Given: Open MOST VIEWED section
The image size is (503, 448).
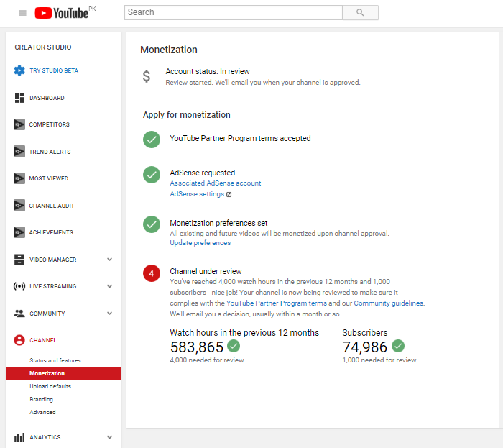Looking at the screenshot, I should (x=48, y=178).
